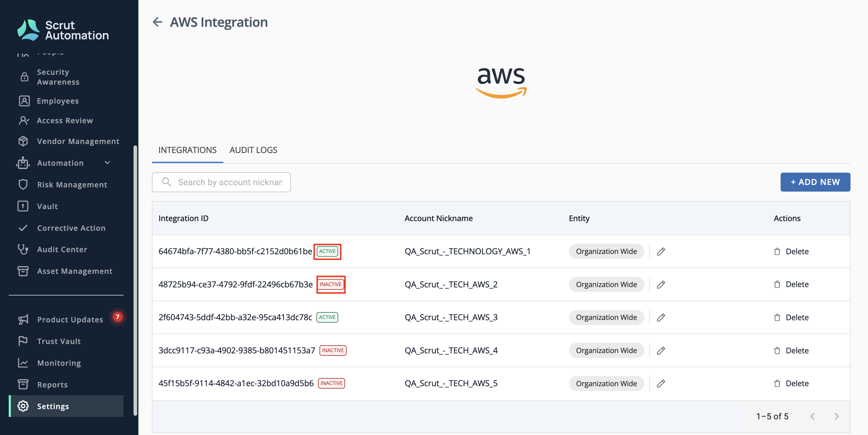Open Security Awareness lock icon
Image resolution: width=868 pixels, height=435 pixels.
point(24,77)
